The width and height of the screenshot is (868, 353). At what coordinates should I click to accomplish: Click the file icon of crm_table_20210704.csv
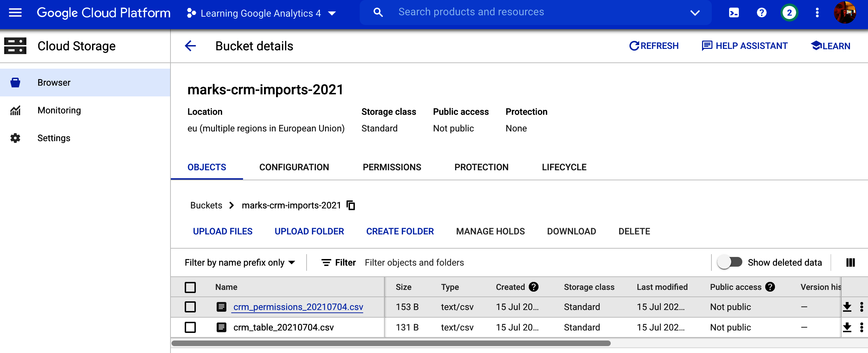coord(222,327)
